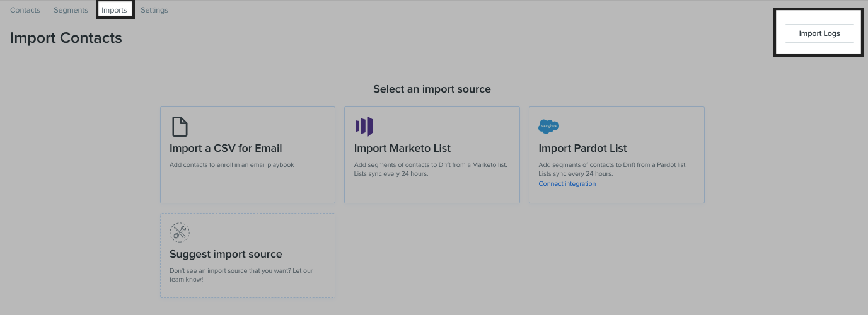Choose Import Pardot List title
868x315 pixels.
(582, 149)
